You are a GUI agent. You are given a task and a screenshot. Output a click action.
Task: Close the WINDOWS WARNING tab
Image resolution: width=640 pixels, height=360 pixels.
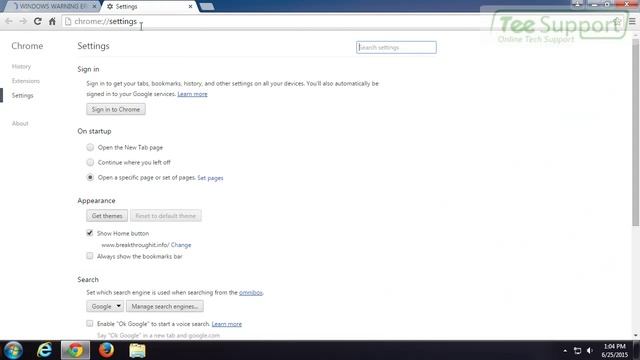point(94,7)
